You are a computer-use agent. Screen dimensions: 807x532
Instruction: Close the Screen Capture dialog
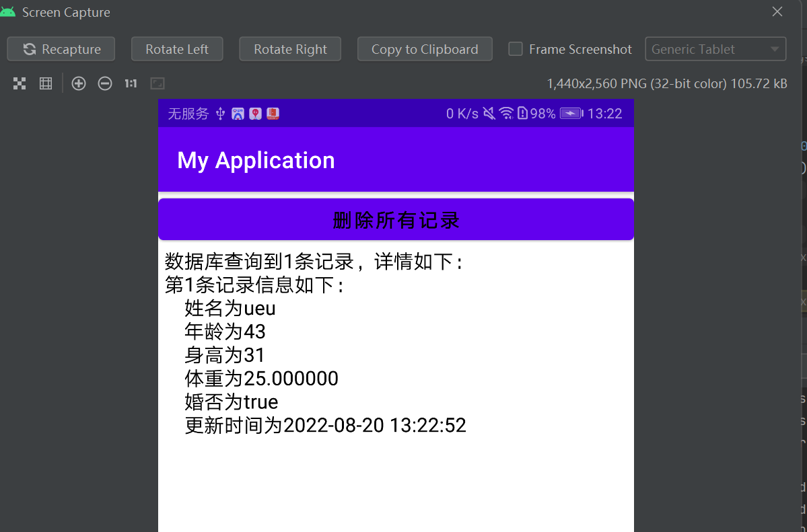777,12
